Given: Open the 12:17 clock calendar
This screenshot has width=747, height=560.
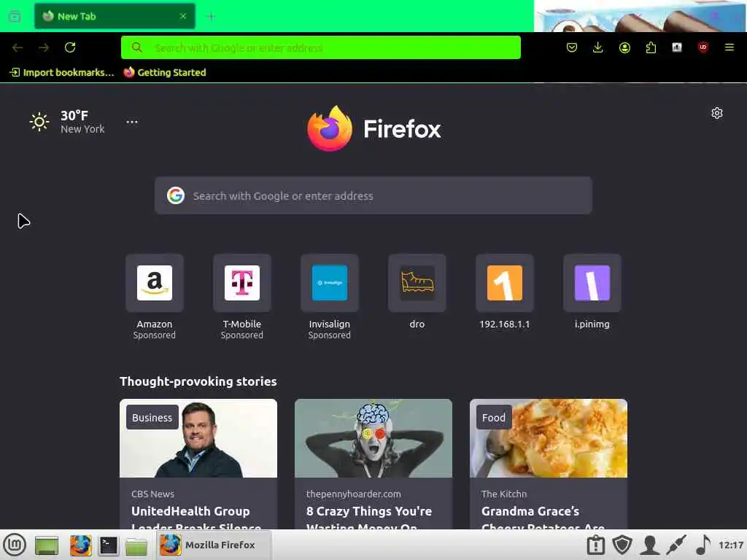Looking at the screenshot, I should (731, 545).
